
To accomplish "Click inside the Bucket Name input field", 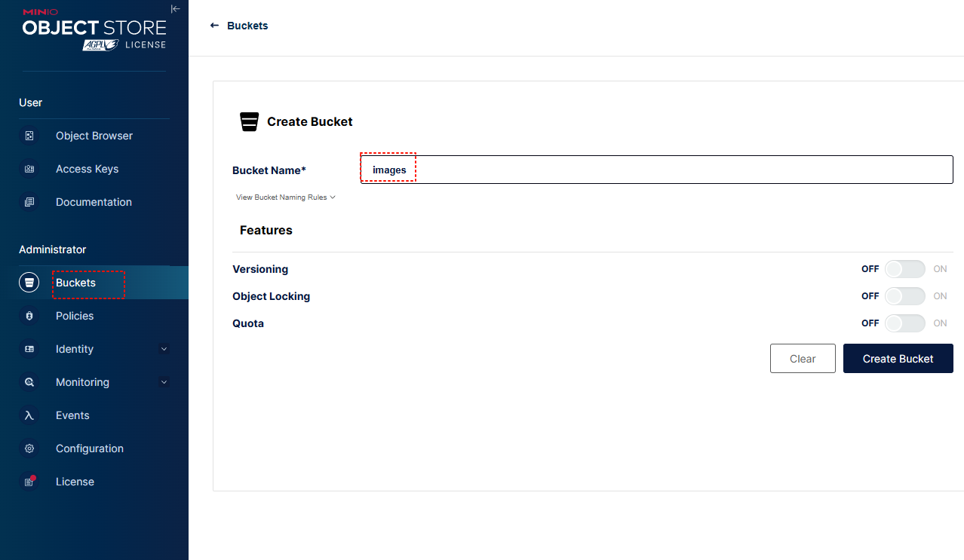I will click(656, 170).
